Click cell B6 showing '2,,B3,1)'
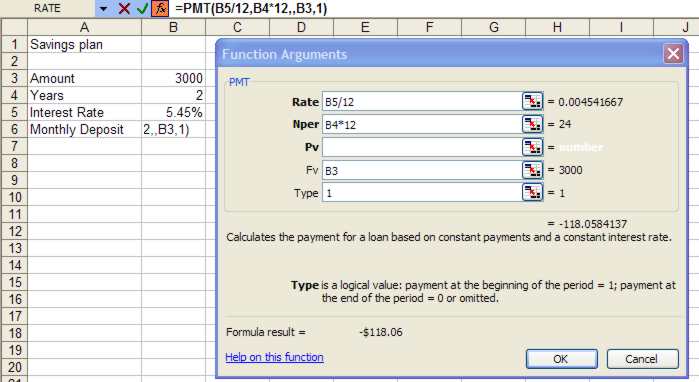Screen dimensions: 699x382 [x=173, y=129]
